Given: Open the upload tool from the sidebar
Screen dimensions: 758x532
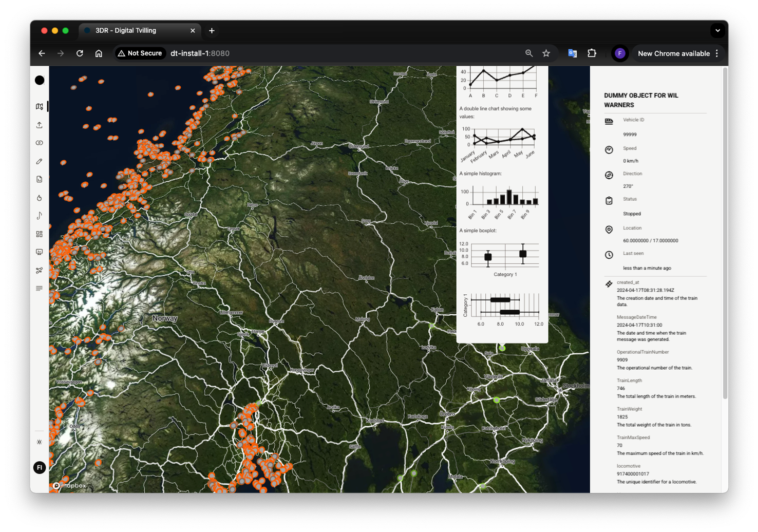Looking at the screenshot, I should (x=39, y=125).
